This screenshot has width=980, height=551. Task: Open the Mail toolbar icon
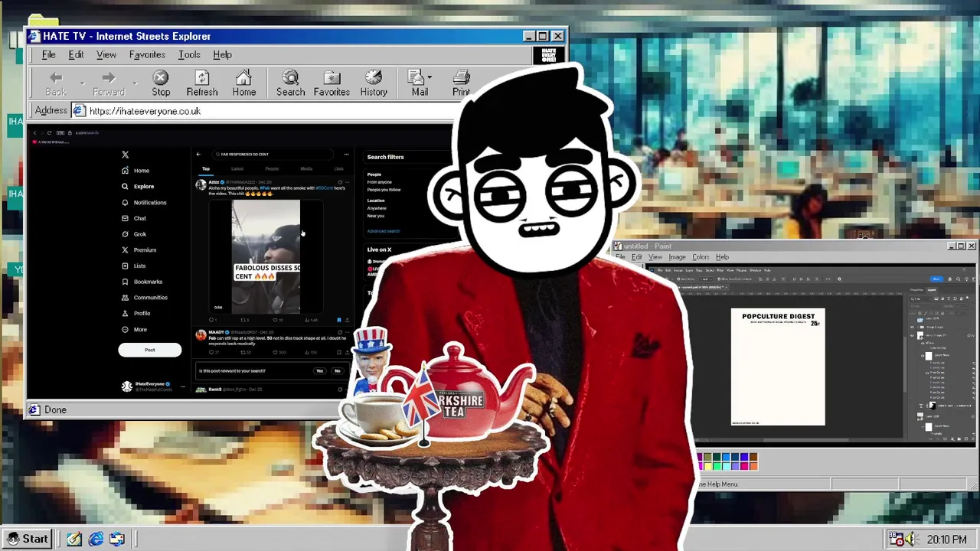[x=420, y=83]
